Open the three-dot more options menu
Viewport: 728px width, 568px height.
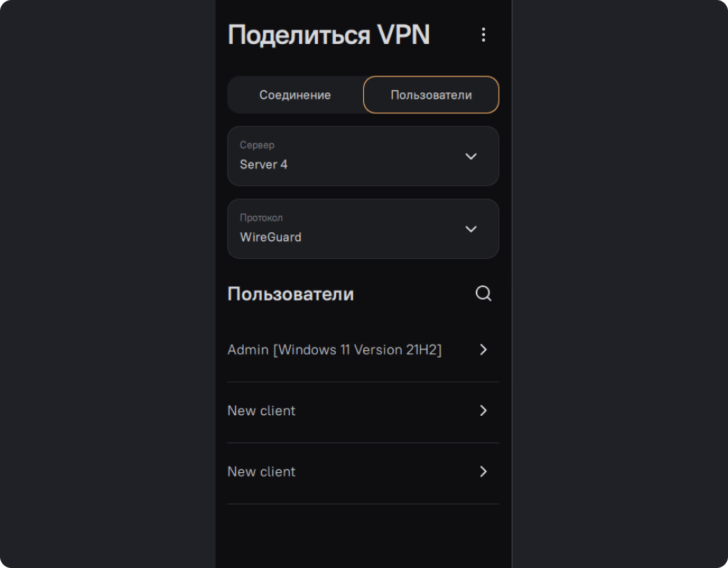483,35
